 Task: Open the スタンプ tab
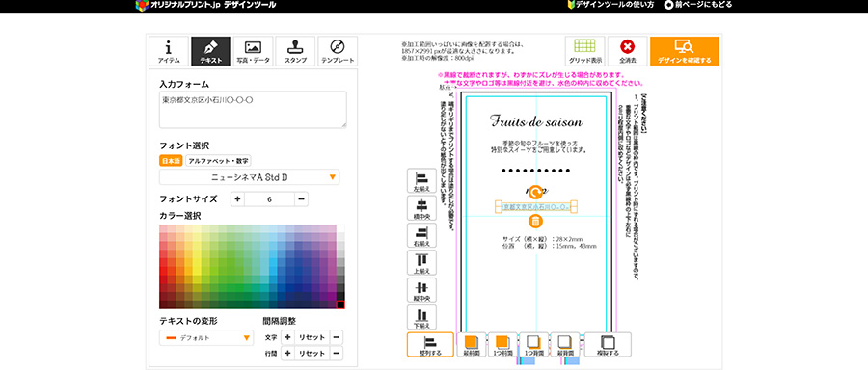295,51
